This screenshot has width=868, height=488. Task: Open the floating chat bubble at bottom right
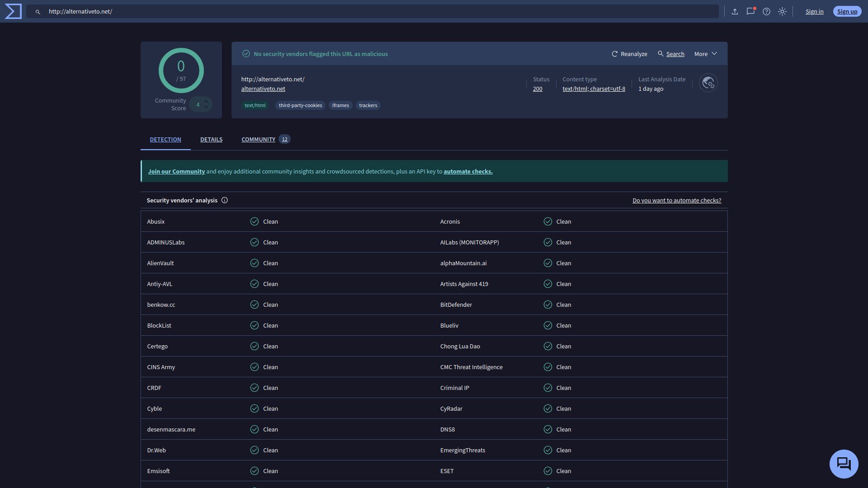844,464
